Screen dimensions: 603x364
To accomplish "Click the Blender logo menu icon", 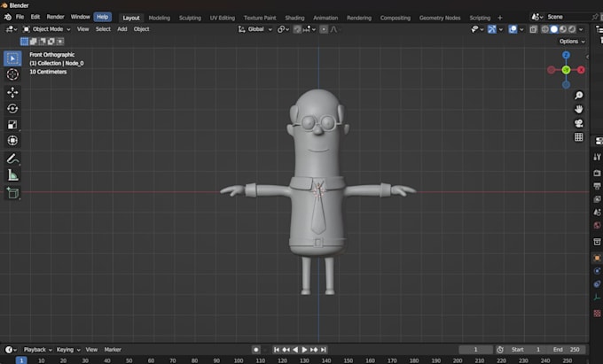I will [x=8, y=17].
